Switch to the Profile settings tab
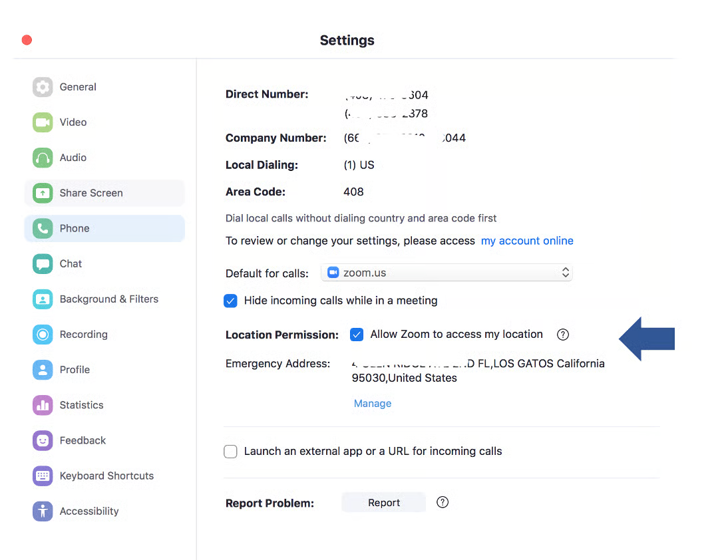Viewport: 728px width, 560px height. 75,370
